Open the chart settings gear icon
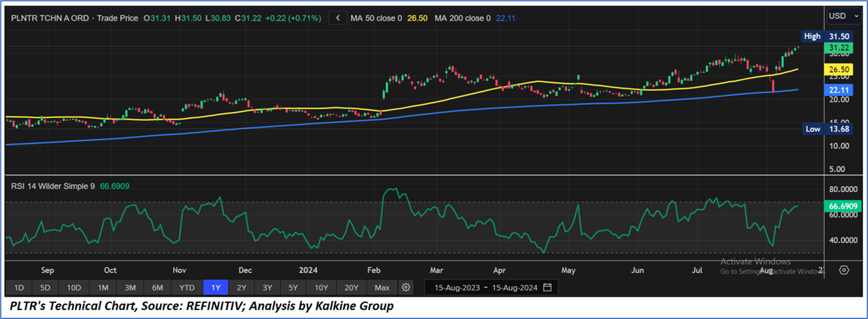The image size is (868, 319). point(406,287)
